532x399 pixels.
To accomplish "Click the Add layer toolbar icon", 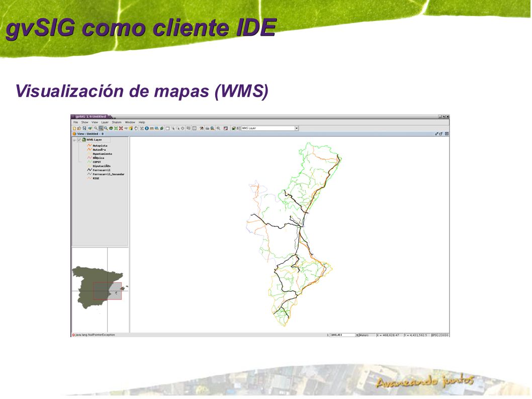I will point(90,128).
